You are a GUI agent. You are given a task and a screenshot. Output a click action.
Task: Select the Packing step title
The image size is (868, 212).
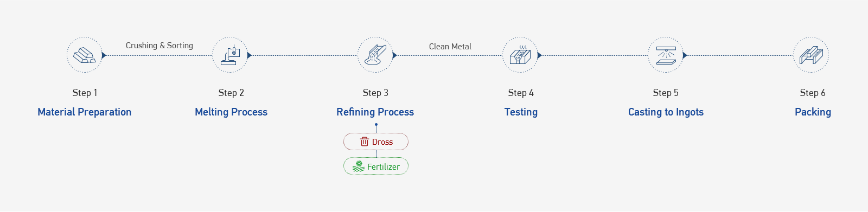pyautogui.click(x=813, y=112)
